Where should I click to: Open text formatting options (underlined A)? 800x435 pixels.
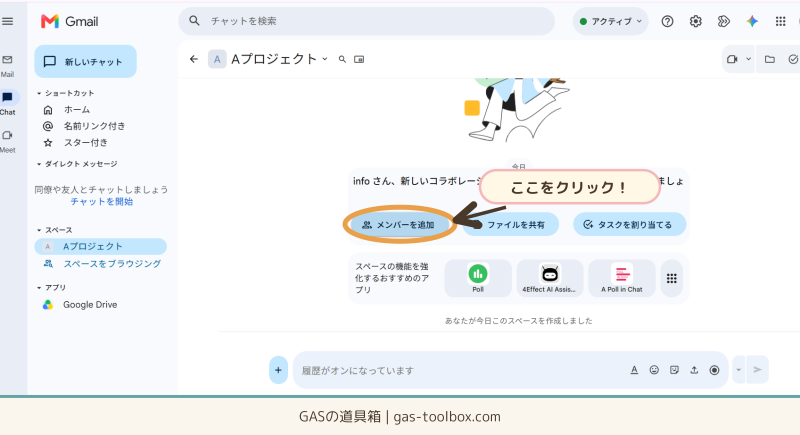pyautogui.click(x=634, y=370)
